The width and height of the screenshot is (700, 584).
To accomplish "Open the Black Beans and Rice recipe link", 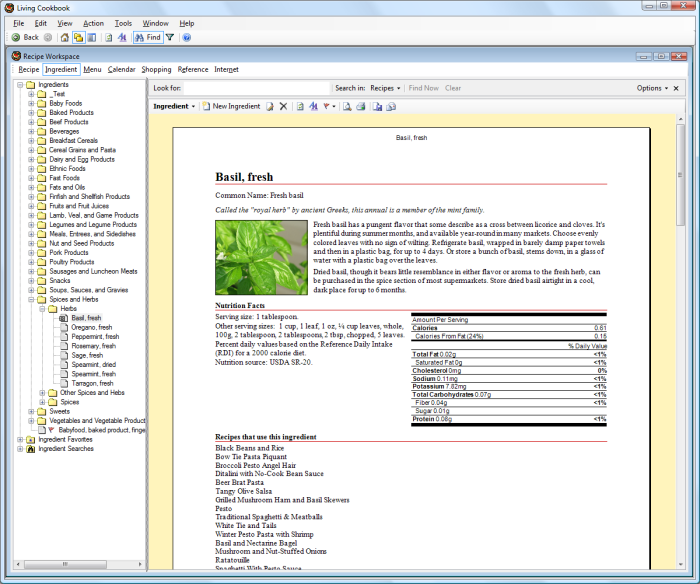I will pos(250,448).
